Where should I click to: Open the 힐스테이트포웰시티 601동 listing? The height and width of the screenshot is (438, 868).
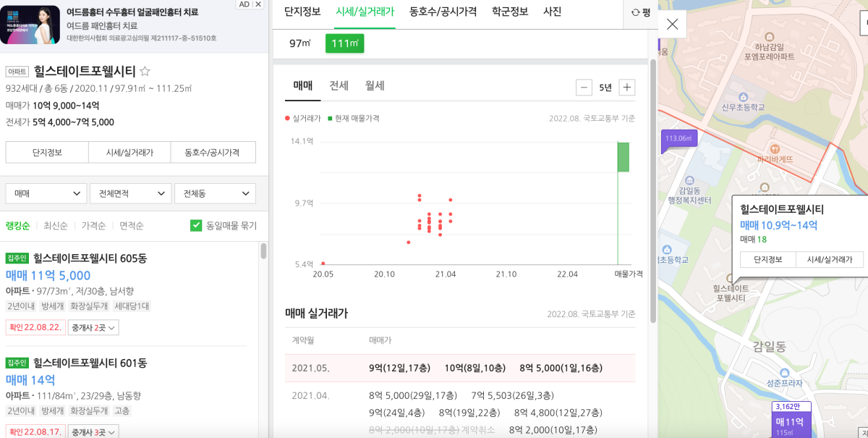[90, 363]
